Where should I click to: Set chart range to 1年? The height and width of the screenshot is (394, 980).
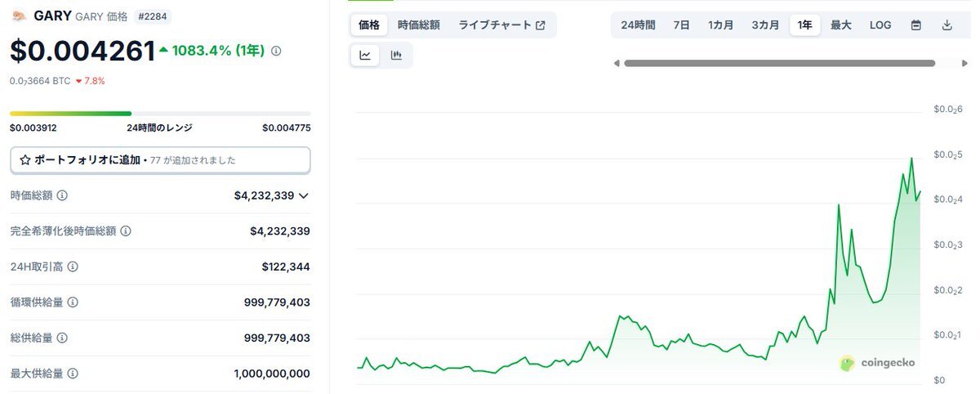805,25
